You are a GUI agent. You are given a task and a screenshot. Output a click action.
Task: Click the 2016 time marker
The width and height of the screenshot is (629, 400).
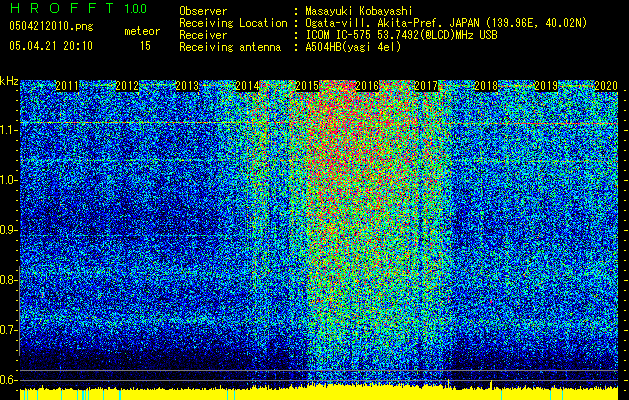pyautogui.click(x=367, y=86)
